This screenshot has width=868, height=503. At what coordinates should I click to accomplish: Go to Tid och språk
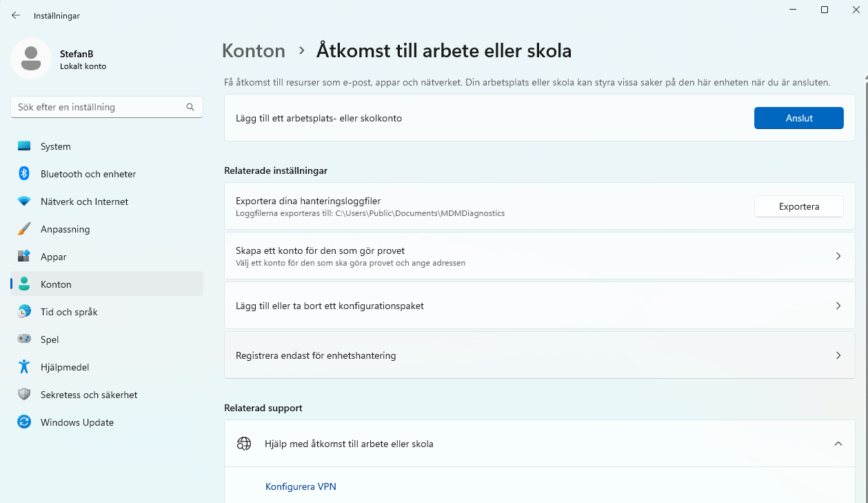[x=107, y=312]
